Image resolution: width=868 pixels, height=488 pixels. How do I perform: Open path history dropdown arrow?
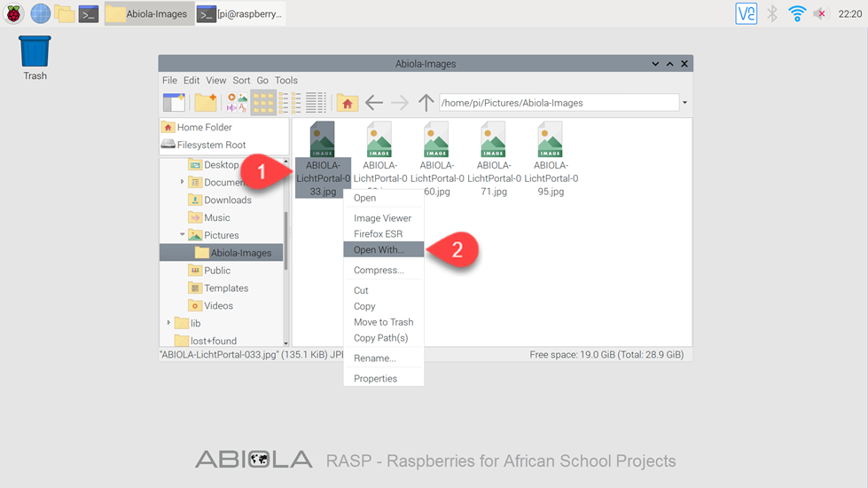684,103
